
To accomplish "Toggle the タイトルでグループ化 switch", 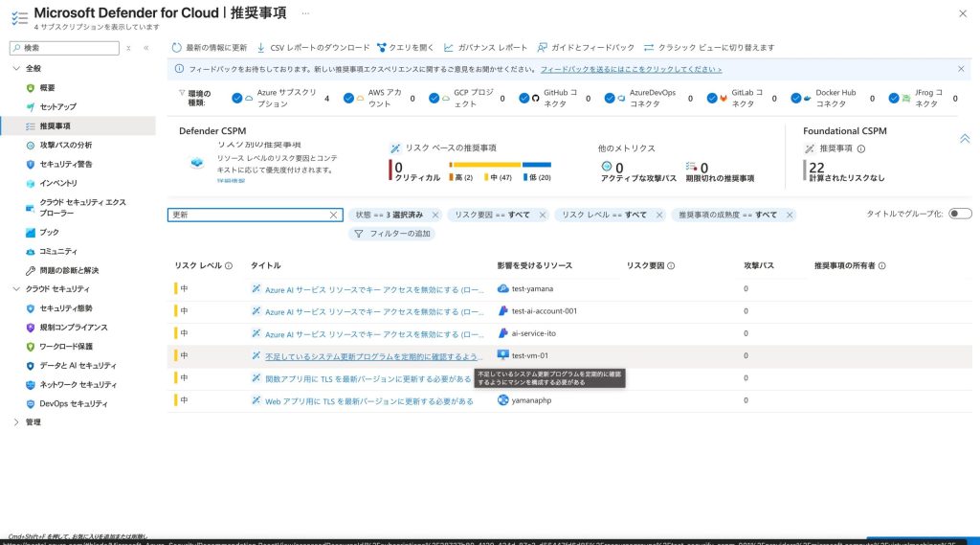I will tap(960, 214).
